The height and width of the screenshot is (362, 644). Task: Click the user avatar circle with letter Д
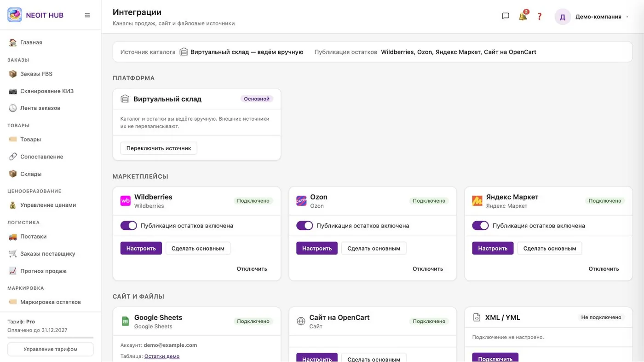coord(563,17)
